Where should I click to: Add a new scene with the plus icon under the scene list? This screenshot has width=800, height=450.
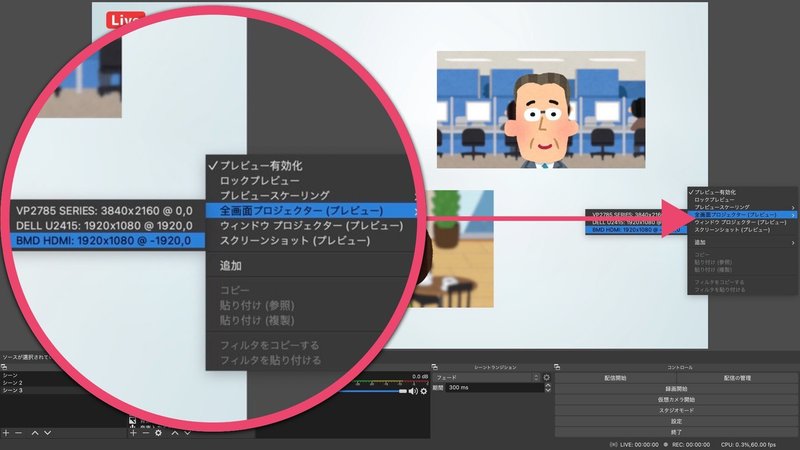pos(6,433)
